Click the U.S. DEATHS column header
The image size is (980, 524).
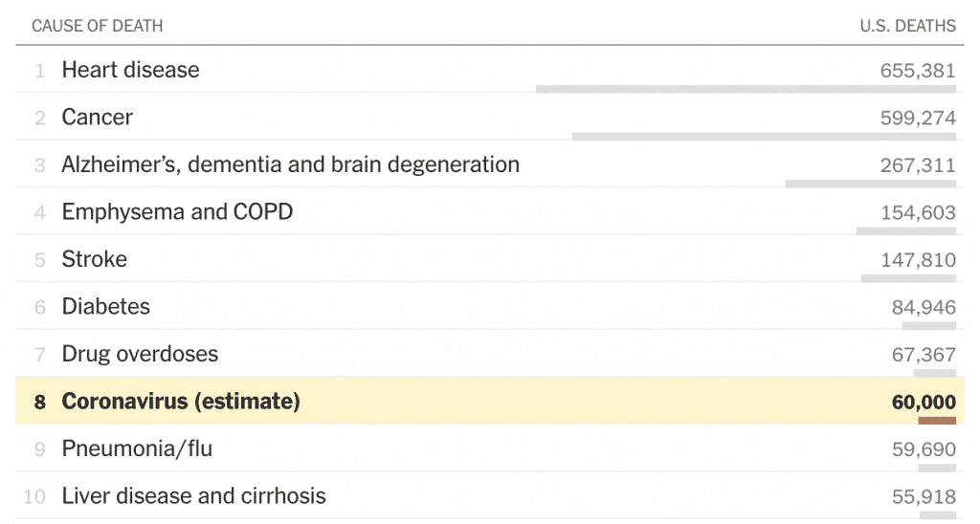[x=907, y=26]
